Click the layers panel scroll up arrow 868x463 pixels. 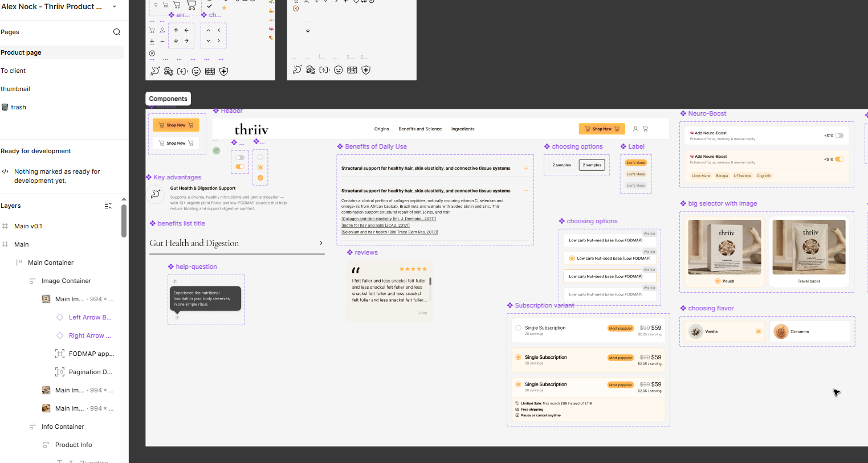[x=124, y=199]
